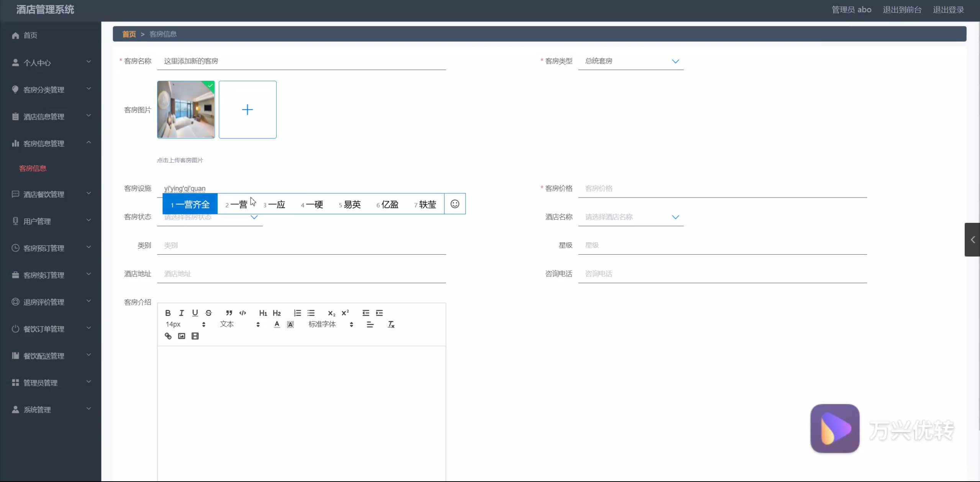This screenshot has height=482, width=980.
Task: Insert a hyperlink in the editor
Action: tap(168, 336)
